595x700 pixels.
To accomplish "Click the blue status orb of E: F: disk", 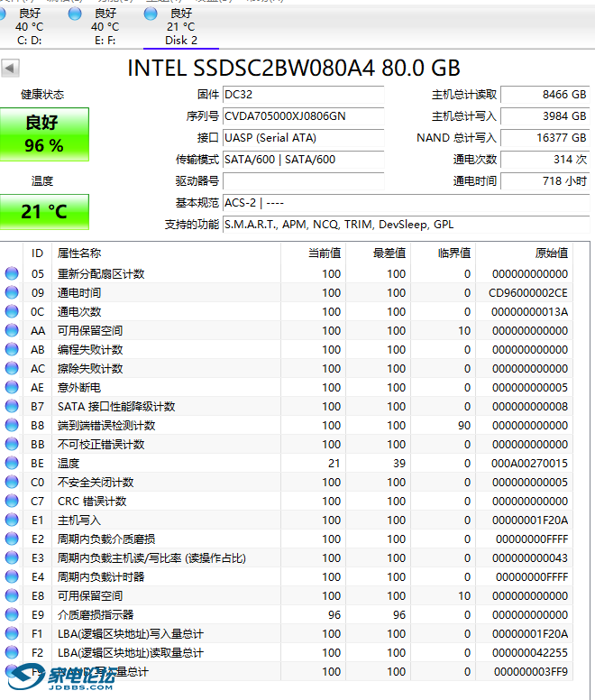I will point(75,14).
